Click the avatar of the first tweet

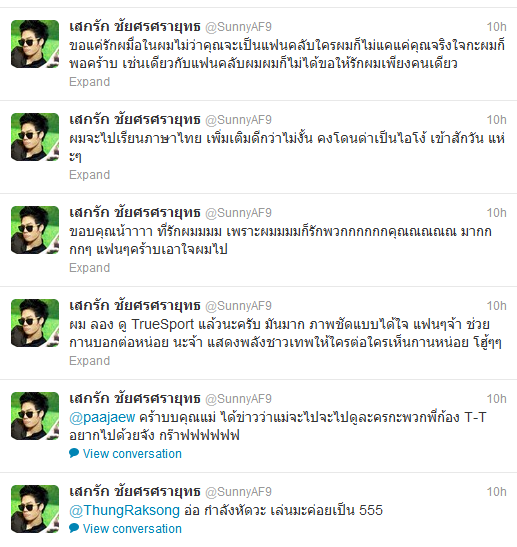coord(35,44)
